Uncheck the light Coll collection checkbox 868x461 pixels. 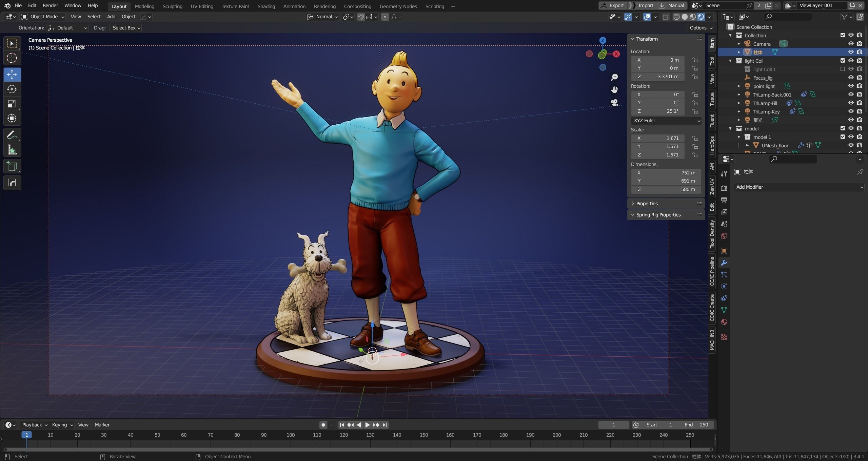(842, 61)
